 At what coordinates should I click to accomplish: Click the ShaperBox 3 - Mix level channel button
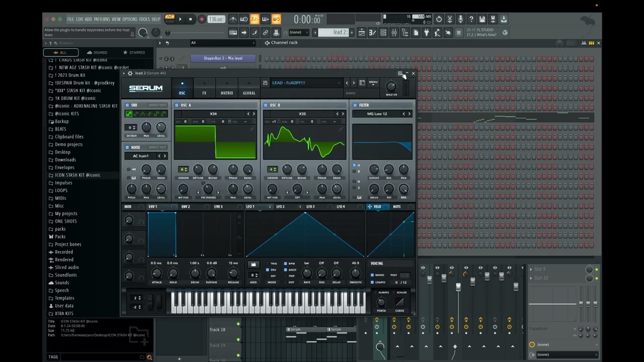pyautogui.click(x=223, y=58)
